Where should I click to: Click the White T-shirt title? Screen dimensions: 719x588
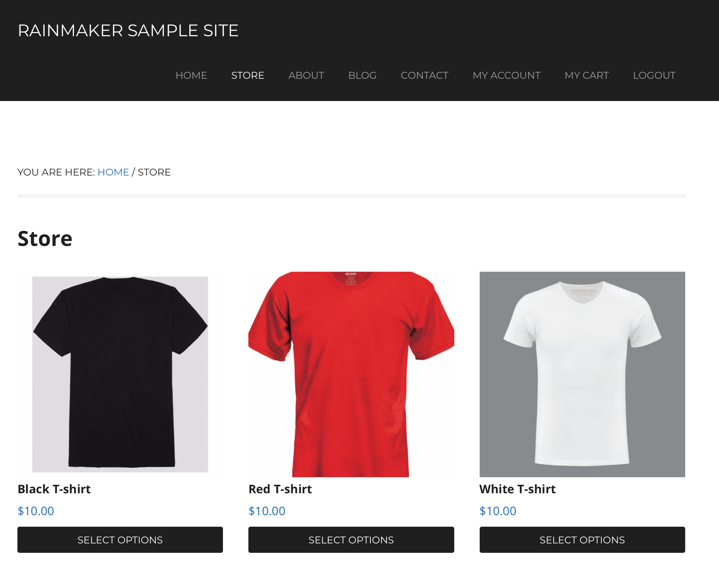tap(517, 489)
